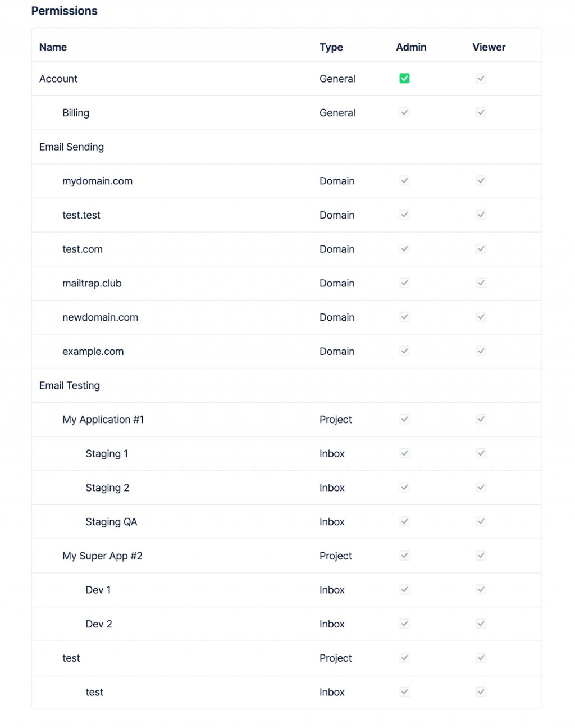This screenshot has width=575, height=728.
Task: Click the Viewer column header
Action: pyautogui.click(x=489, y=47)
